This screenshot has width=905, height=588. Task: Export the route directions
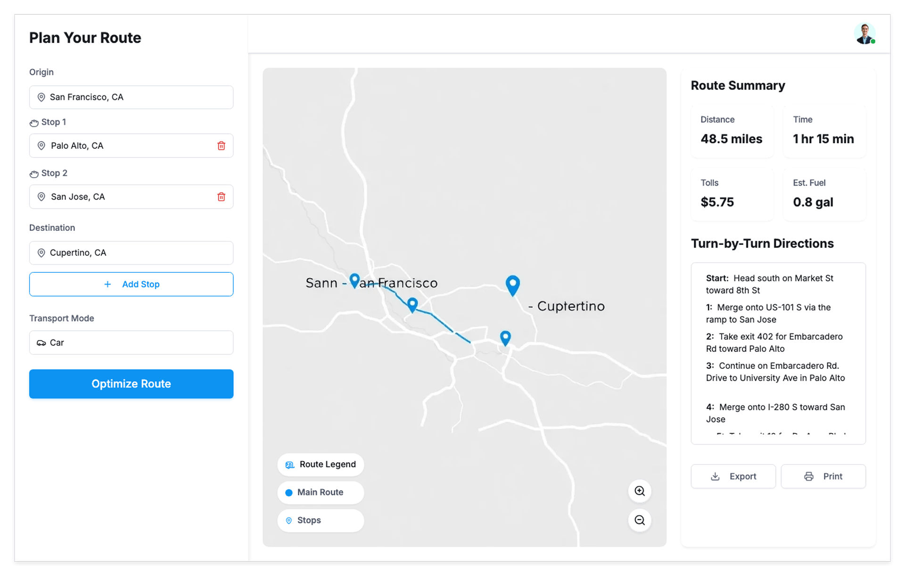(733, 476)
